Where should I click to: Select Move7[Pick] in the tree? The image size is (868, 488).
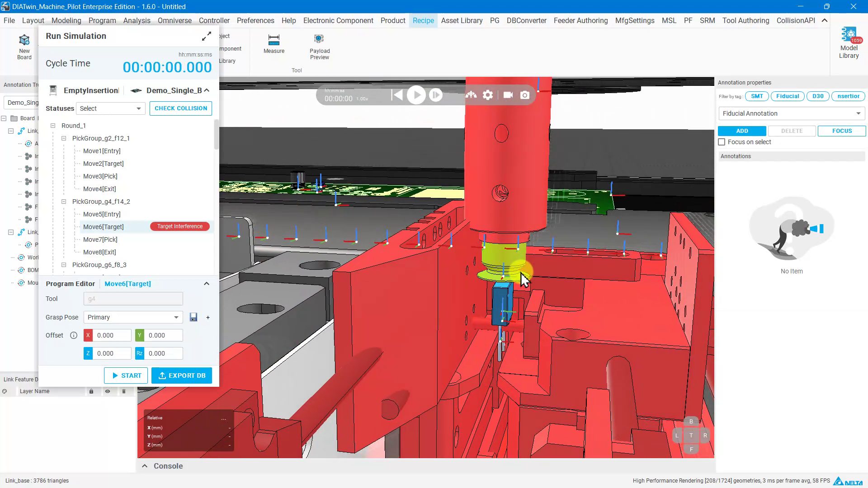[x=100, y=239]
